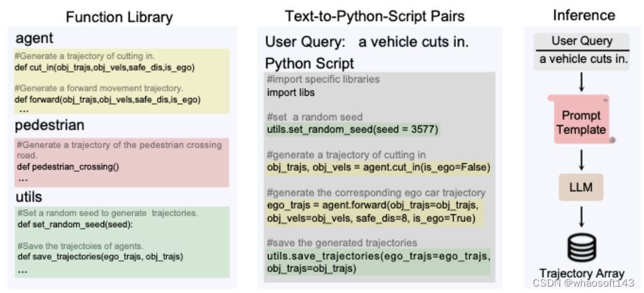Image resolution: width=644 pixels, height=293 pixels.
Task: Click the 'import libs' line
Action: (291, 93)
